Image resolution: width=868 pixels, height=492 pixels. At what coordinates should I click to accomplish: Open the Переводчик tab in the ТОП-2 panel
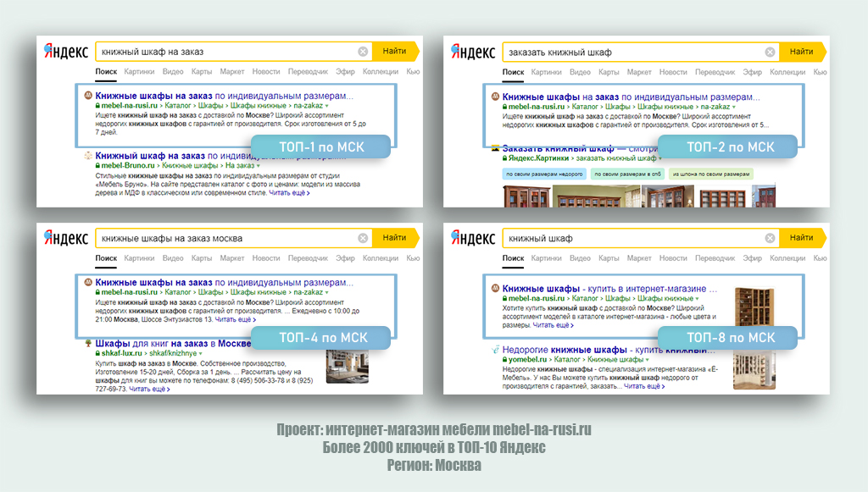pyautogui.click(x=715, y=72)
